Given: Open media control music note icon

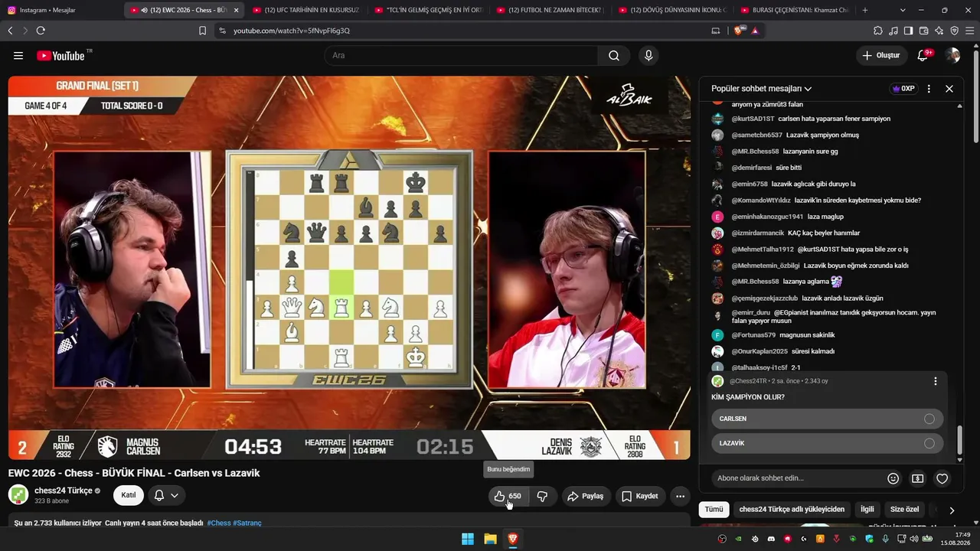Looking at the screenshot, I should (893, 31).
